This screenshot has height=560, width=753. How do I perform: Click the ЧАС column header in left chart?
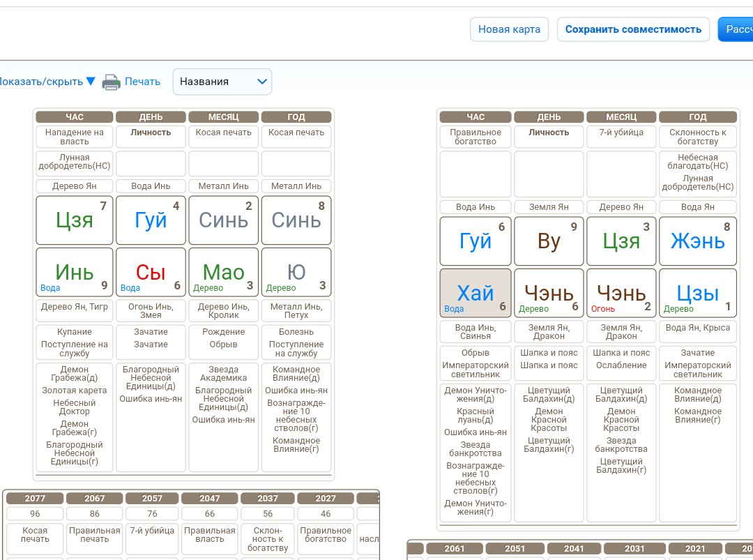(75, 117)
